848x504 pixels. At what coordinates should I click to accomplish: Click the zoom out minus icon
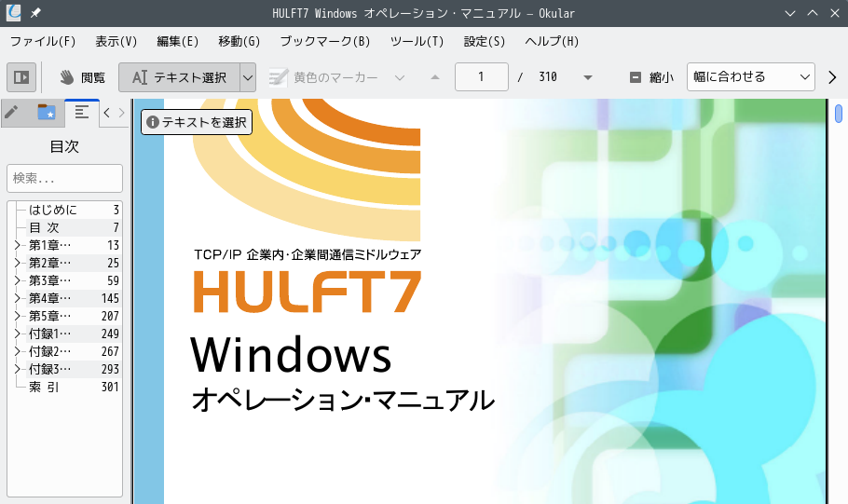pyautogui.click(x=636, y=77)
